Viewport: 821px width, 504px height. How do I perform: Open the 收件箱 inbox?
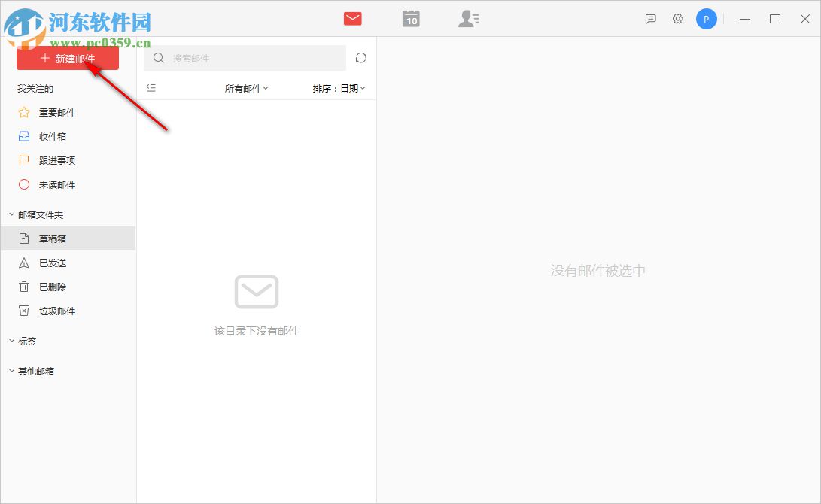pyautogui.click(x=53, y=136)
